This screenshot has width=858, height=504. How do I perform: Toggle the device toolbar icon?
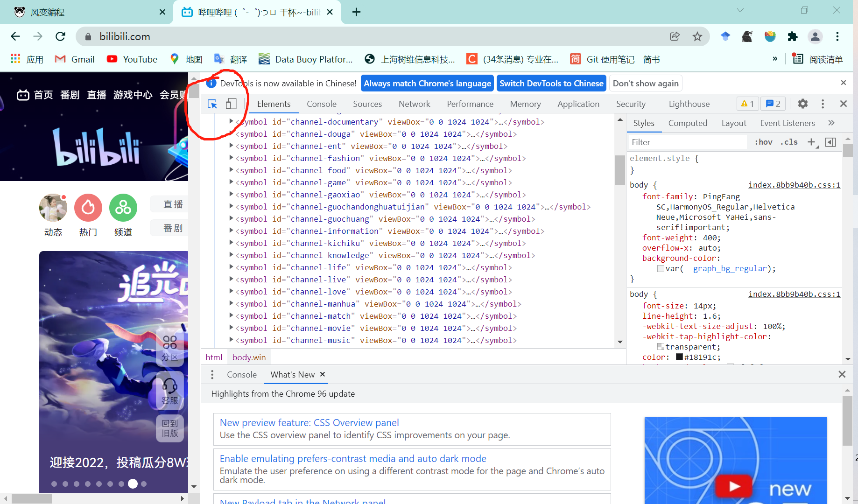[231, 104]
